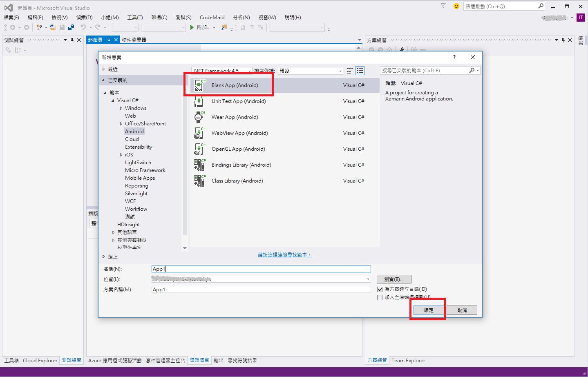This screenshot has height=377, width=588.
Task: Click the category tree scrollbar down arrow
Action: pyautogui.click(x=185, y=248)
